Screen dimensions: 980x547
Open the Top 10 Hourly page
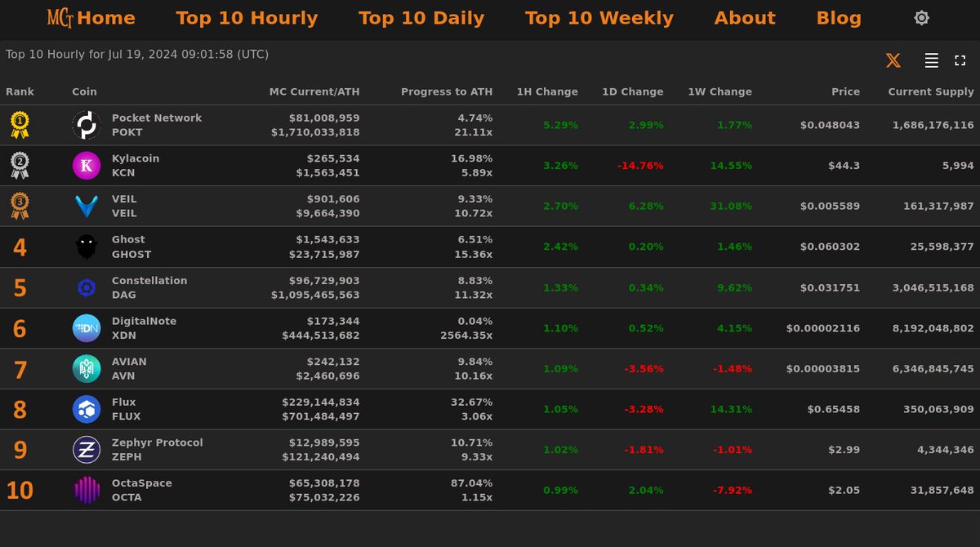coord(247,18)
